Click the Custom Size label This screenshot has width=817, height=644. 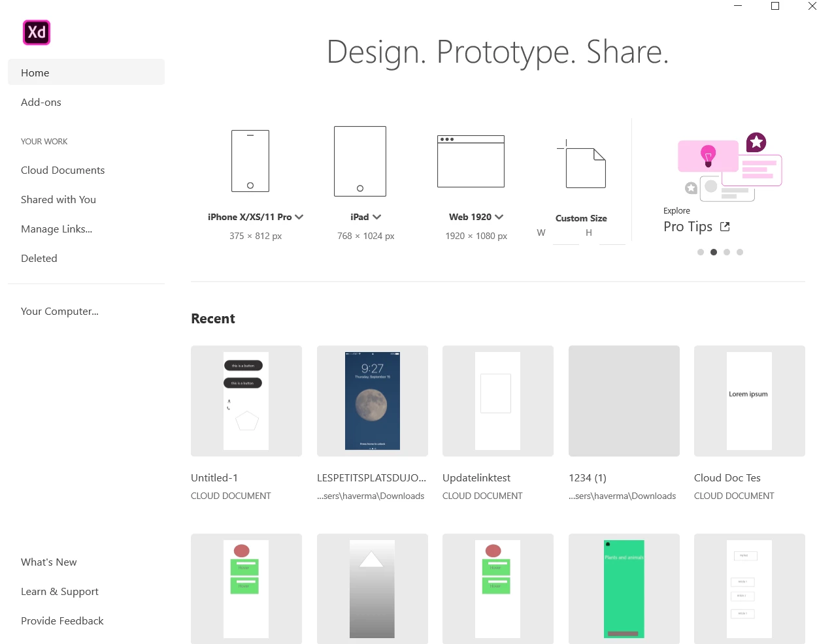coord(581,218)
